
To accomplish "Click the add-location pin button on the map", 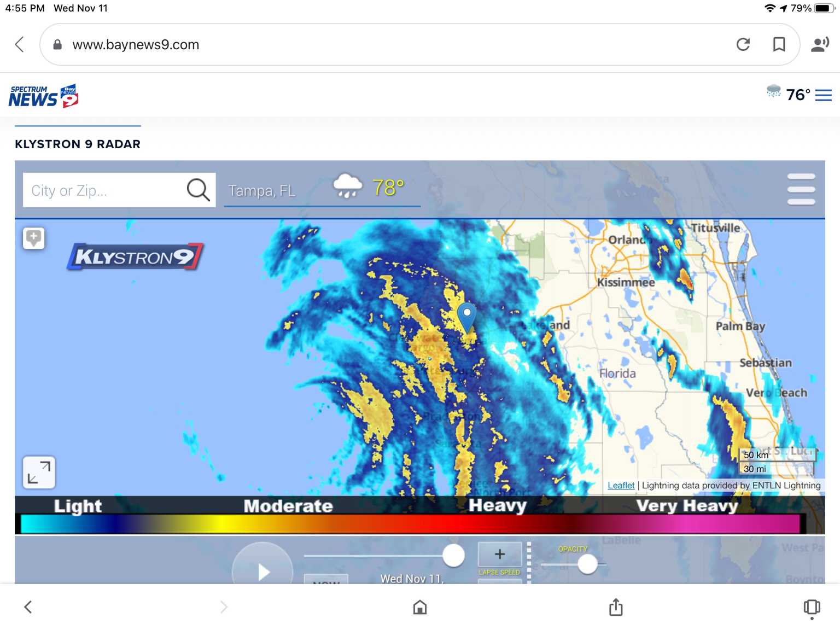I will tap(34, 238).
